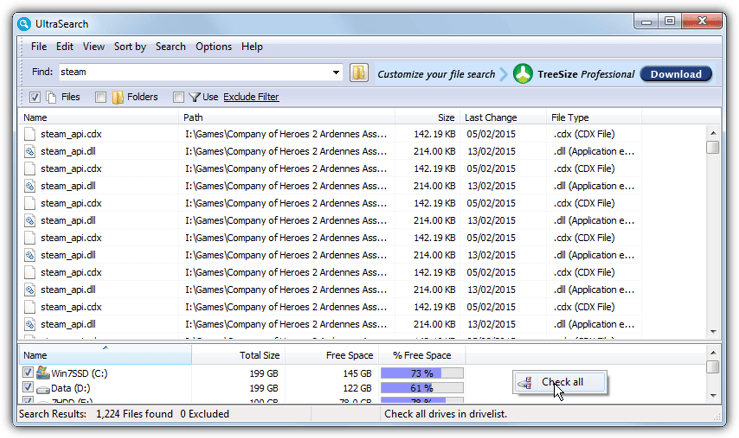The width and height of the screenshot is (739, 438).
Task: Click the Check all drives in drivelist status text
Action: (x=445, y=414)
